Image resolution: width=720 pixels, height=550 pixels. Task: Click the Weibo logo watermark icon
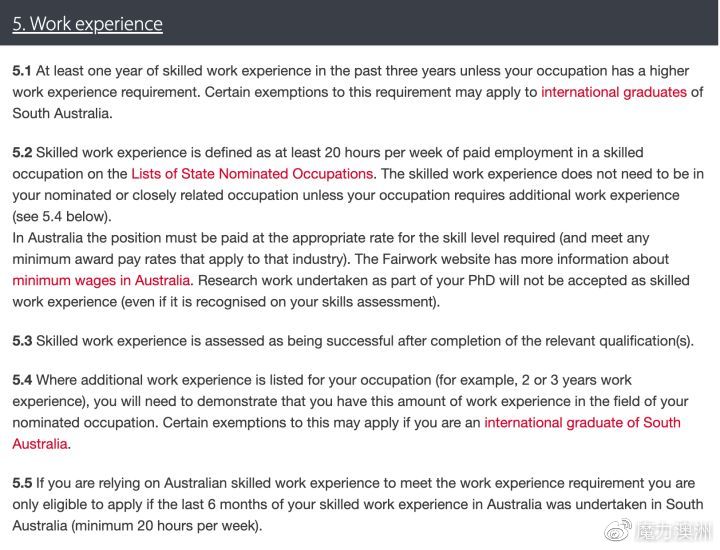(x=618, y=530)
